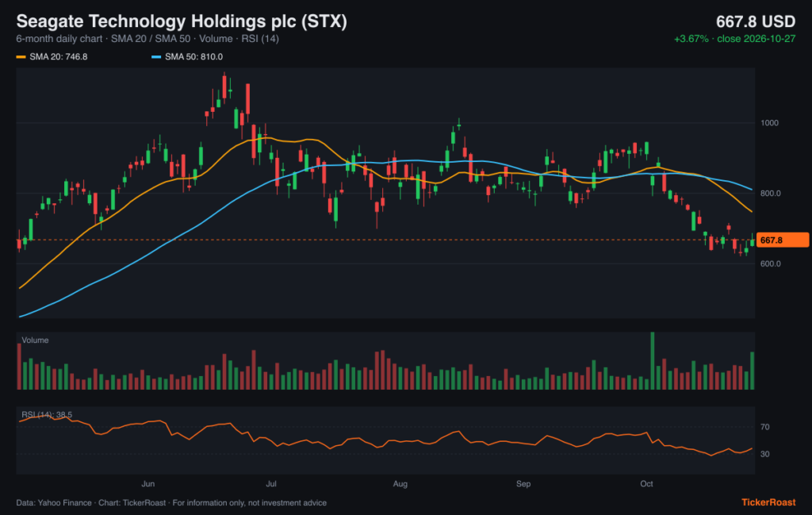The image size is (812, 515).
Task: Click the +3.67% close 2026-10-27 text
Action: (734, 39)
